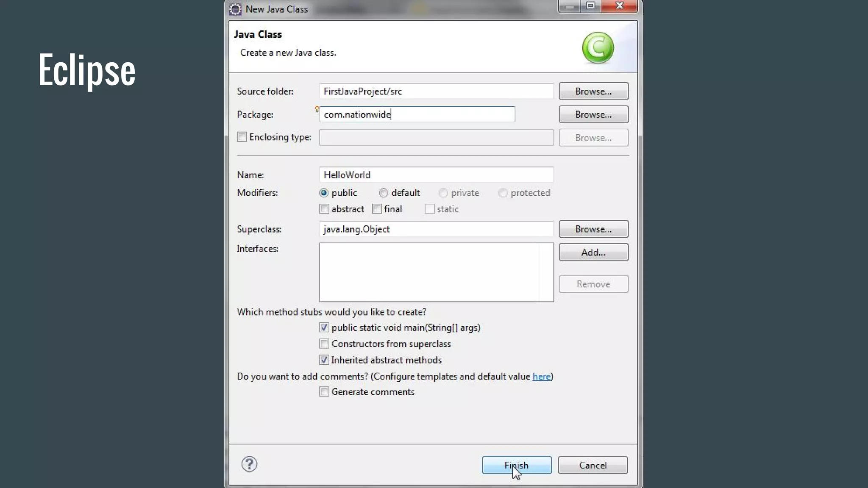Browse for the source folder
Viewport: 868px width, 488px height.
coord(593,91)
